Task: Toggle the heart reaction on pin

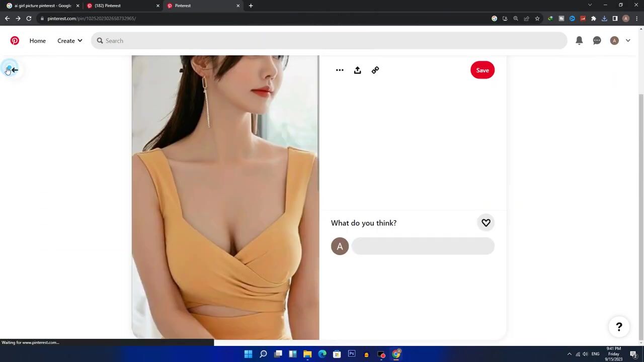Action: pyautogui.click(x=486, y=223)
